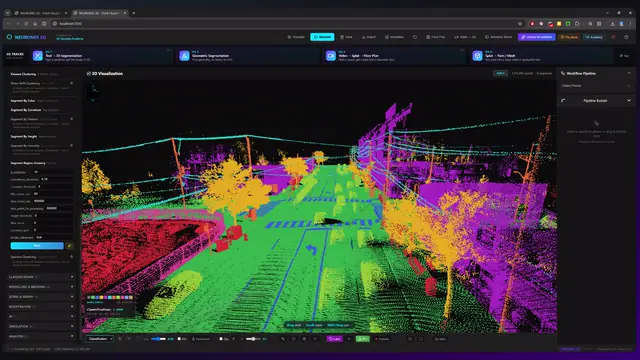
Task: Click the yellow wand icon beside Run
Action: 69,246
